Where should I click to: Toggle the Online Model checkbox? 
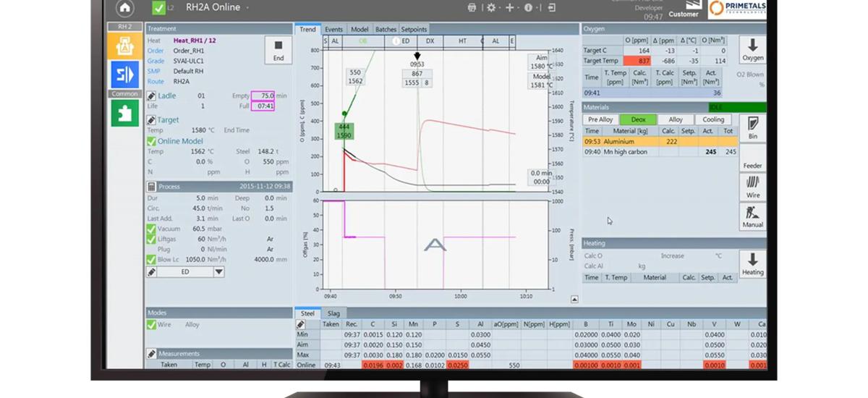click(152, 141)
